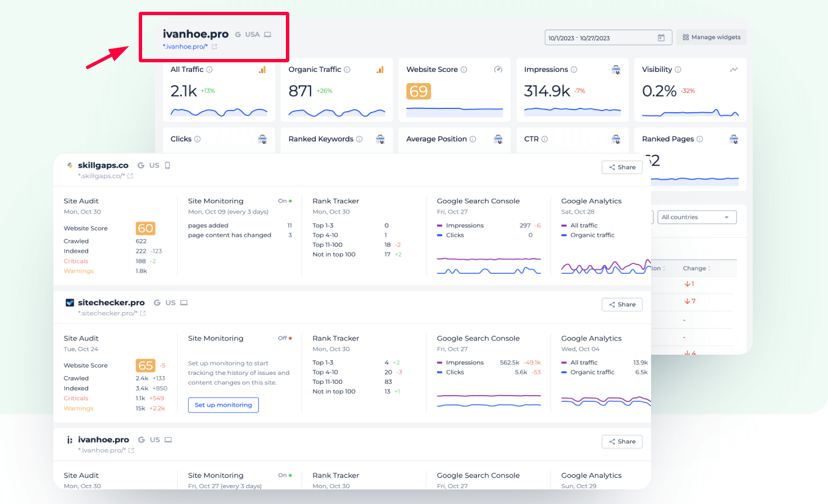Open sitechecker.pro Google Search Console section title
Image resolution: width=828 pixels, height=504 pixels.
tap(478, 338)
